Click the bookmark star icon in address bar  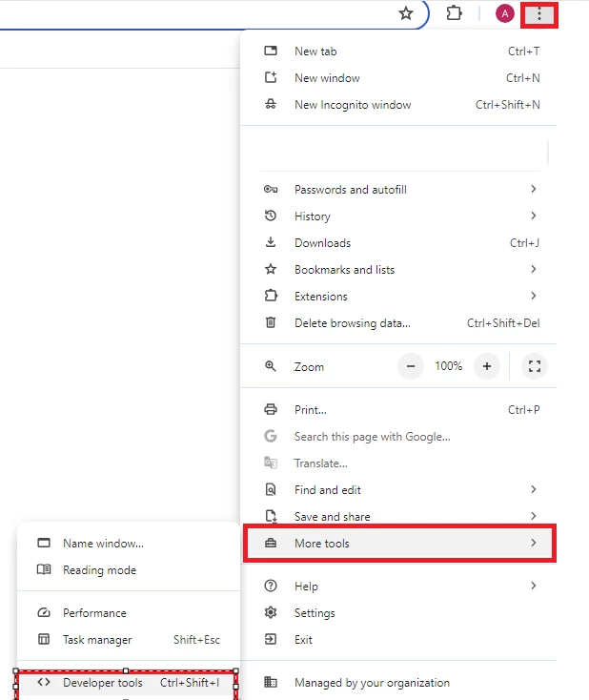[x=406, y=13]
